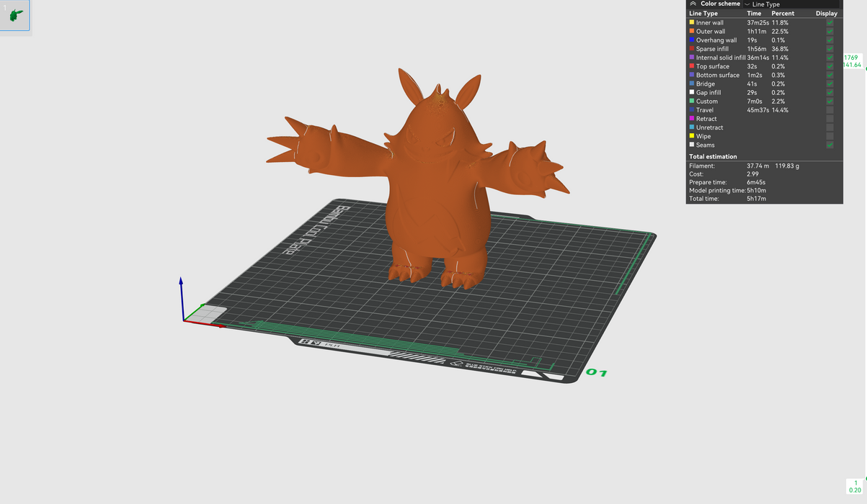Enable the Wipe display checkbox
The image size is (867, 504).
coord(830,136)
